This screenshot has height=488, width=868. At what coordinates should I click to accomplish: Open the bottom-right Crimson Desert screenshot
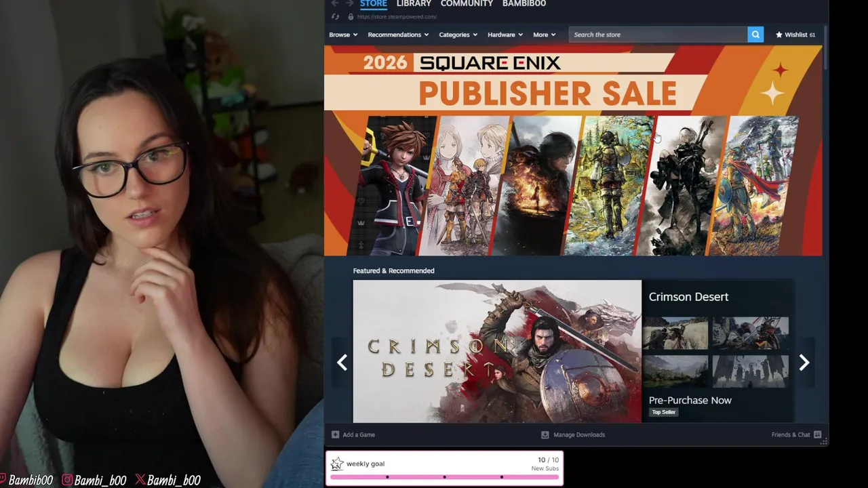pos(750,371)
